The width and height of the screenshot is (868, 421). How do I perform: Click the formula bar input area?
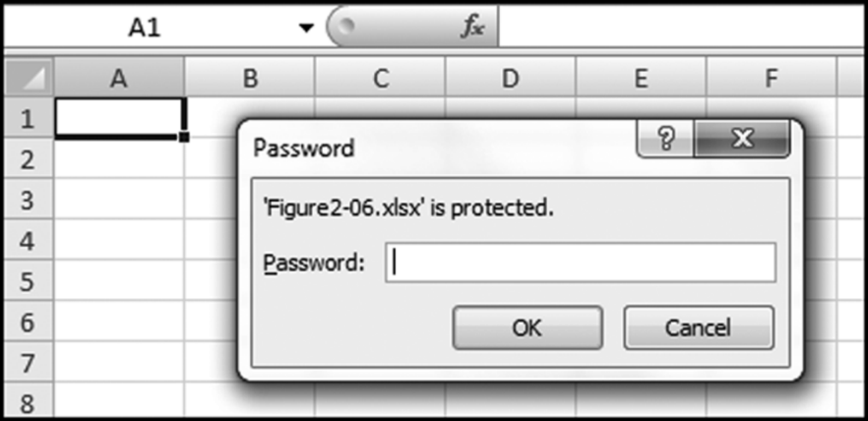(x=679, y=29)
